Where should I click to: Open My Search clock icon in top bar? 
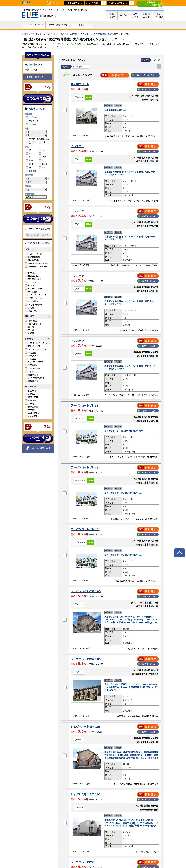(49, 3)
